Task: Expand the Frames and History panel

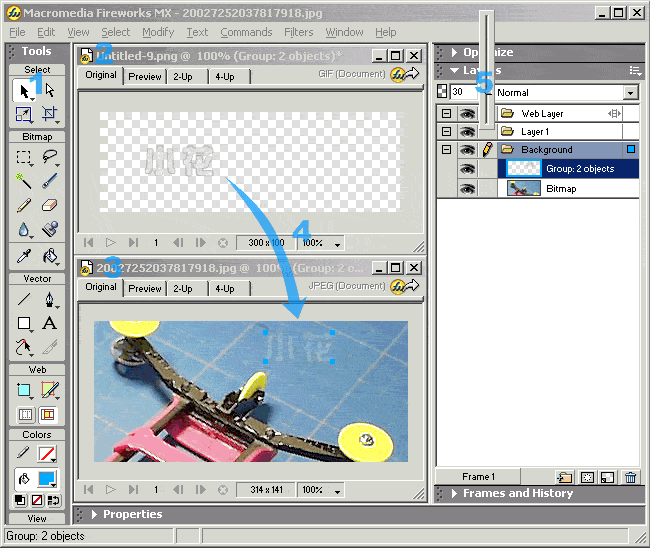Action: 454,493
